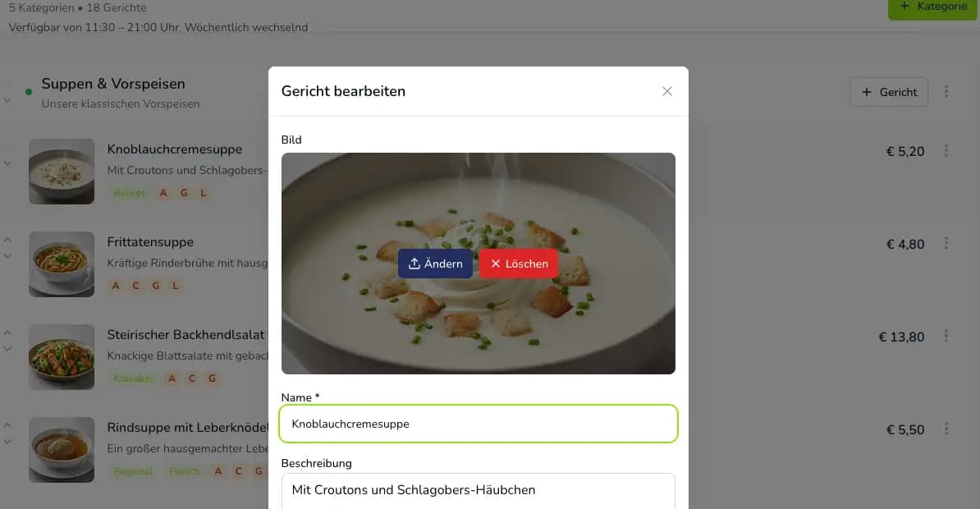
Task: Click the Frittatensuppe dish thumbnail
Action: click(62, 264)
